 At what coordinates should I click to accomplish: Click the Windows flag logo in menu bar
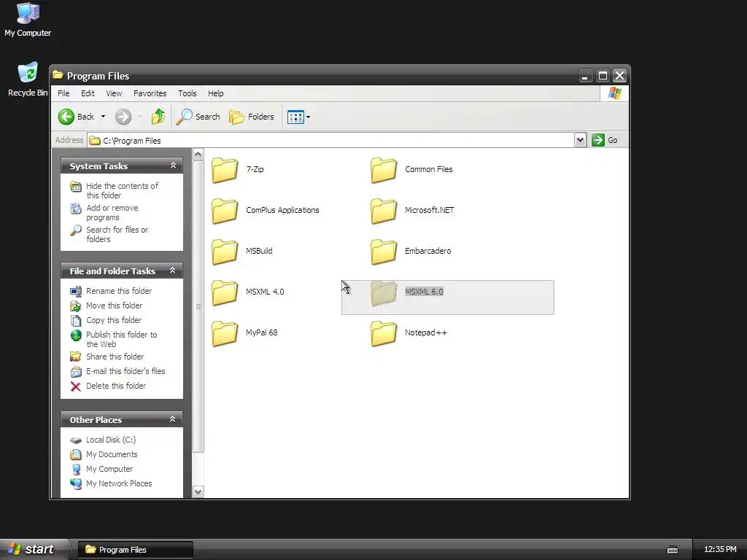tap(614, 93)
